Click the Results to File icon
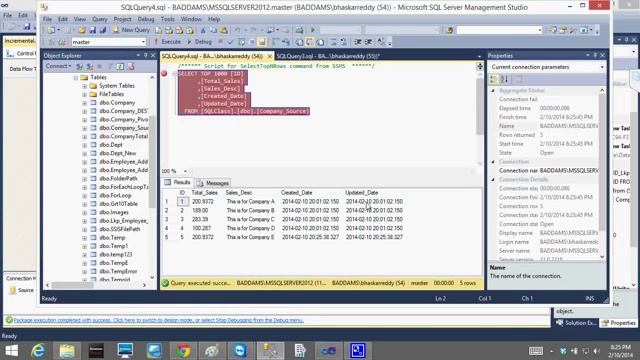This screenshot has width=640, height=360. (x=321, y=42)
